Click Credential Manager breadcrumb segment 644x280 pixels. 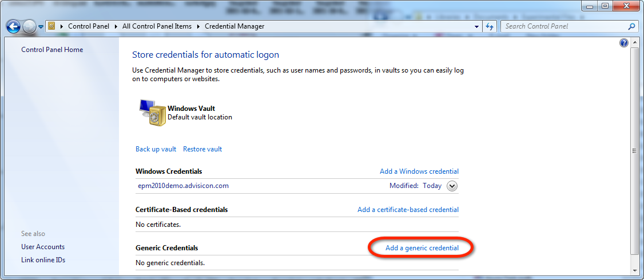pyautogui.click(x=234, y=26)
